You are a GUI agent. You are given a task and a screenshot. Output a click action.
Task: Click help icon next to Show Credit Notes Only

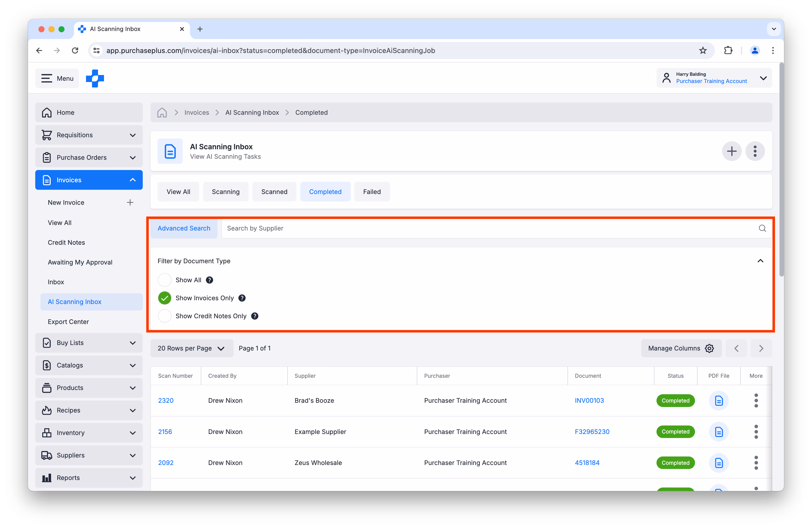click(254, 316)
